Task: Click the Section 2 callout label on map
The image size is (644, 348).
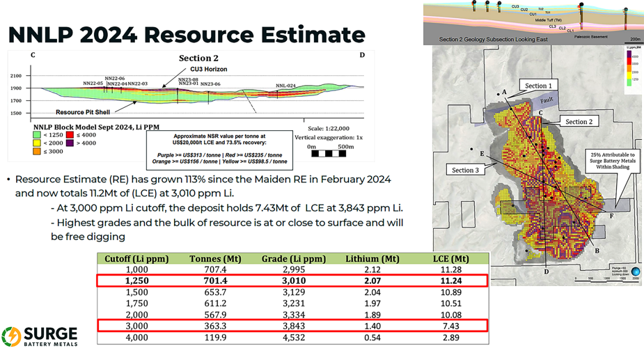Action: tap(579, 122)
